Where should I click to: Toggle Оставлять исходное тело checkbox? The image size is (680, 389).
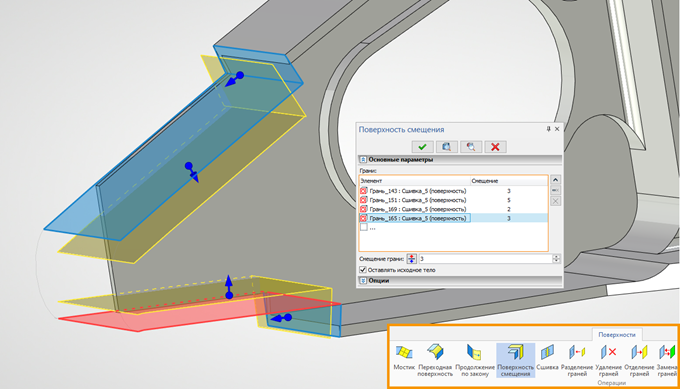(x=363, y=270)
